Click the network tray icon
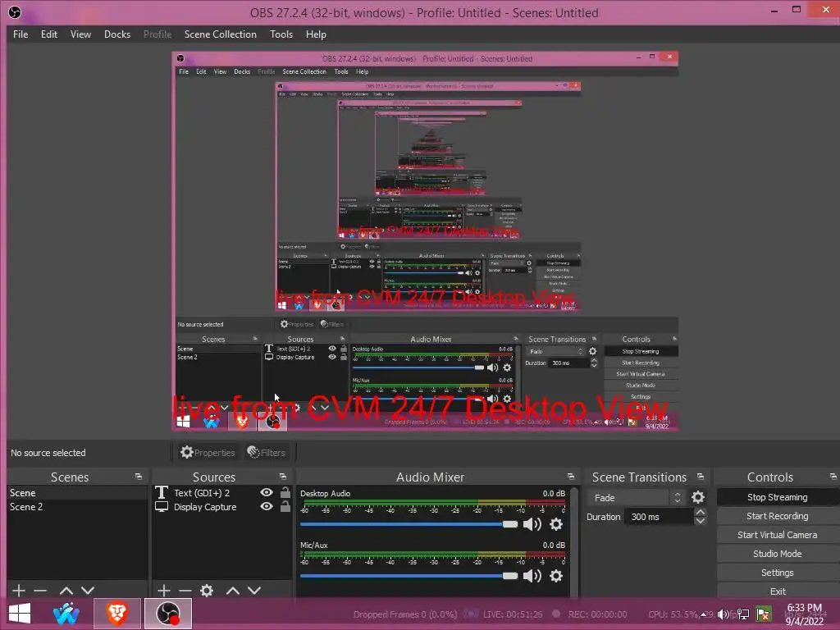The image size is (840, 630). [x=743, y=614]
